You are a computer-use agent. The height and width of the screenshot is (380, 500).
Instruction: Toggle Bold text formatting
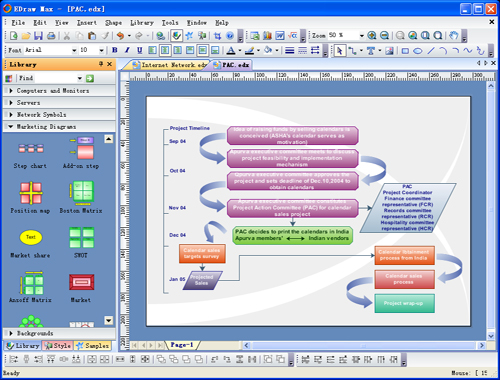click(115, 50)
